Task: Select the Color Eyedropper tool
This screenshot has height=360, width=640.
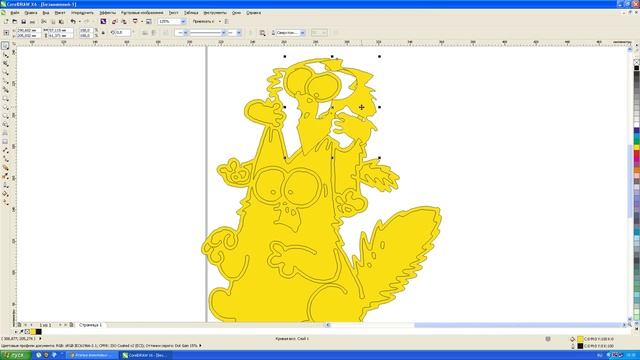Action: point(5,176)
